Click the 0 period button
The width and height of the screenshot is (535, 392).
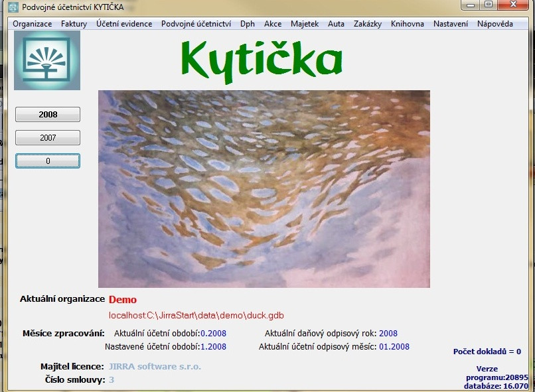(x=48, y=161)
